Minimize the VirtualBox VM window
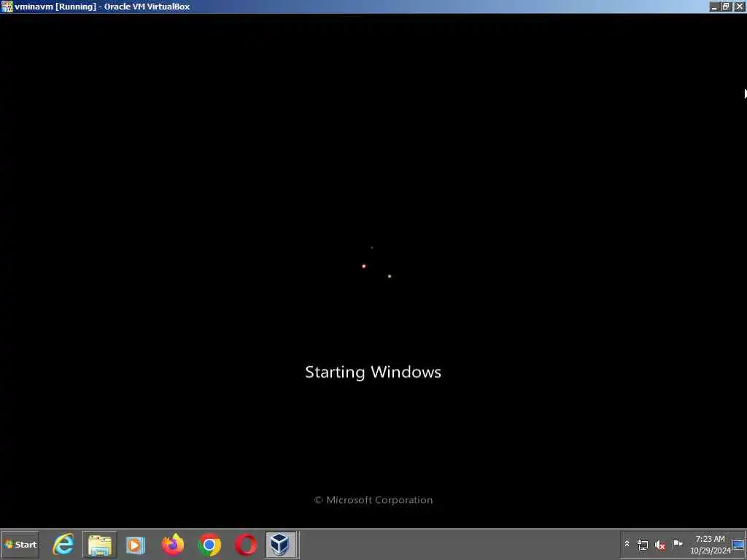The height and width of the screenshot is (560, 747). click(x=713, y=7)
